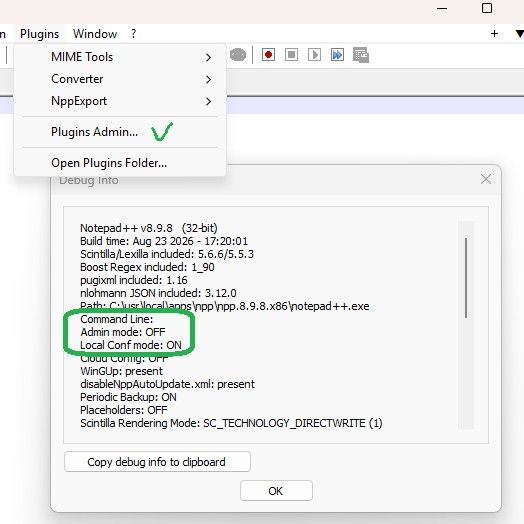Run macro multiple times icon

337,54
